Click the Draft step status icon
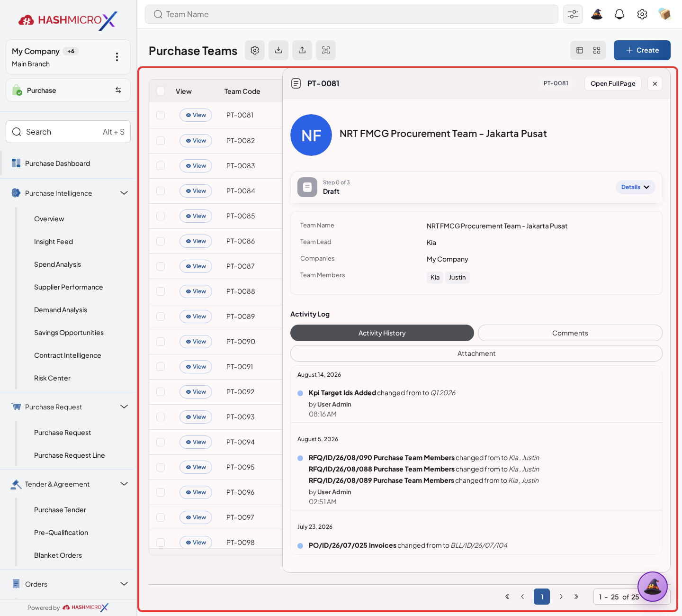Screen dimensions: 682x616 pos(307,187)
